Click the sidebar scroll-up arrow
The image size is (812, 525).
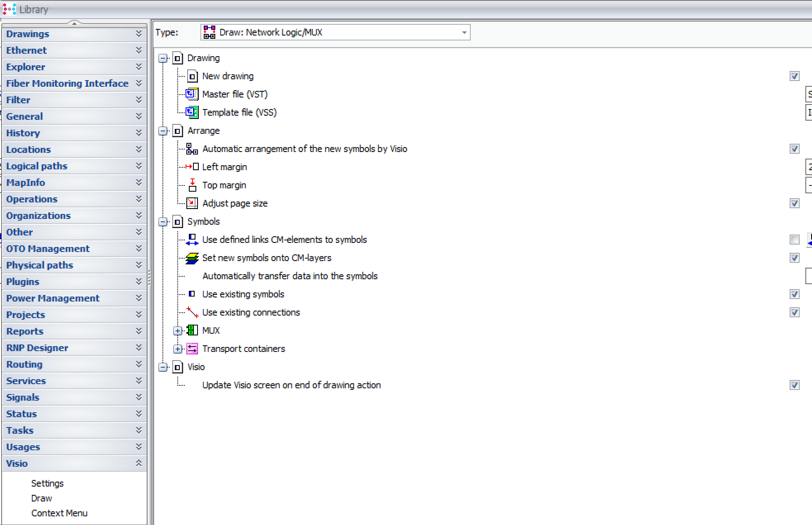[74, 23]
